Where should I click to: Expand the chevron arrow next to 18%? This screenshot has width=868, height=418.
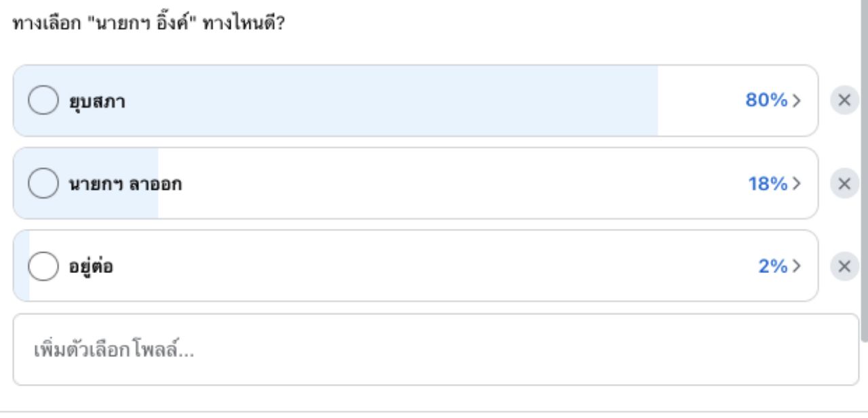tap(797, 184)
